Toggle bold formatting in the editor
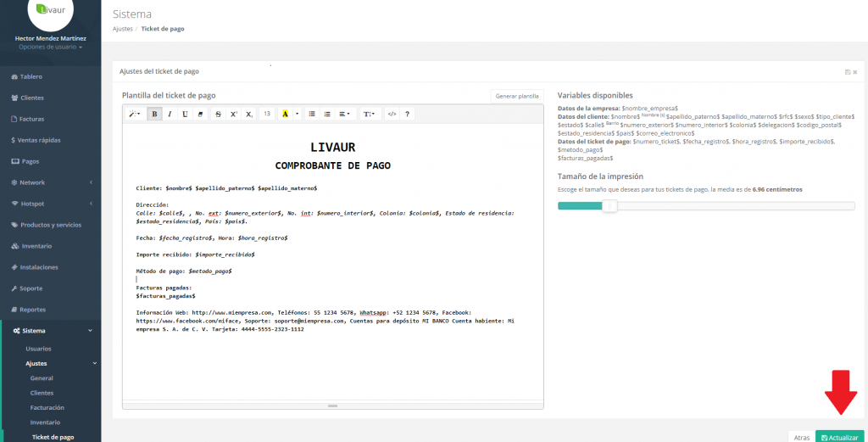868x442 pixels. [154, 114]
